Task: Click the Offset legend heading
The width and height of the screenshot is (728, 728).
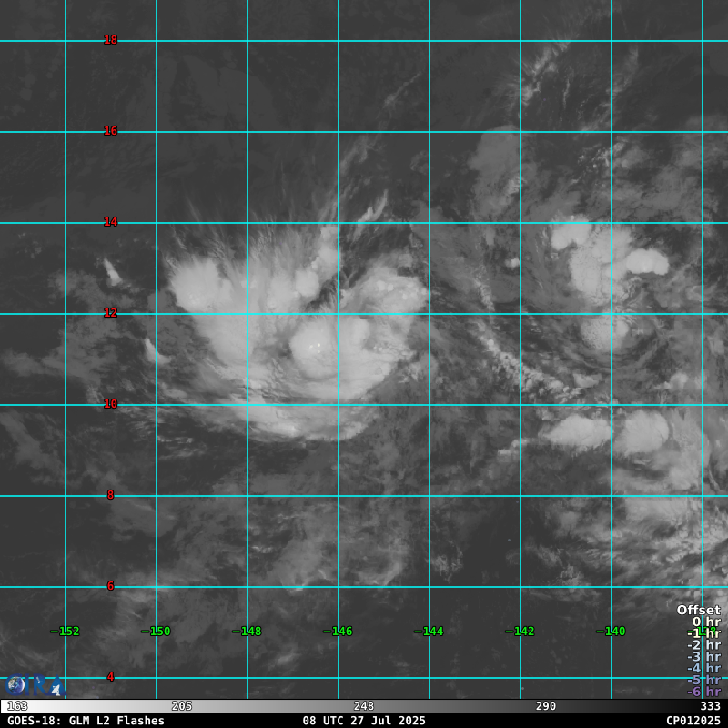Action: coord(698,610)
